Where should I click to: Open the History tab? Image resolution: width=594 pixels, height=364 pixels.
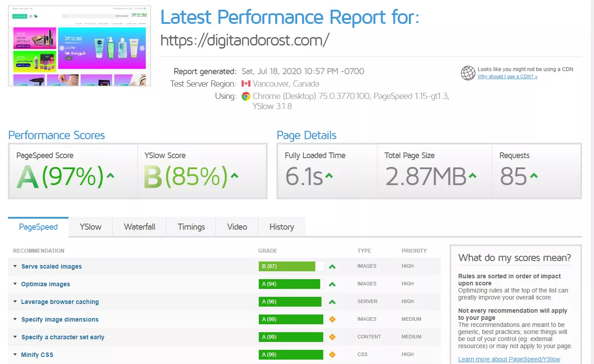click(281, 227)
